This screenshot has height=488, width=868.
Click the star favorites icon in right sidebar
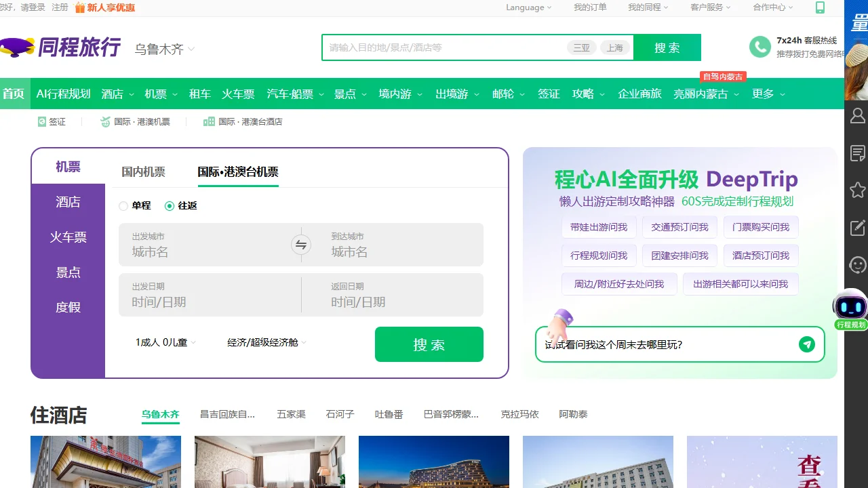tap(856, 190)
